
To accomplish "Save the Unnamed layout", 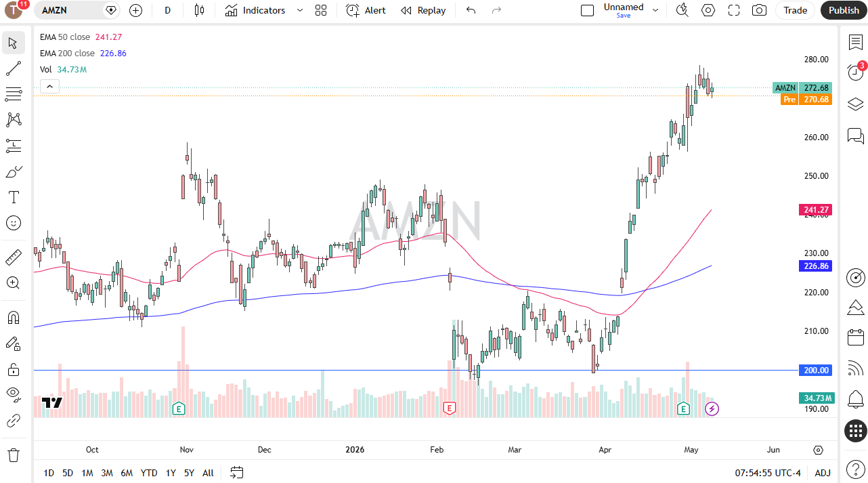I will click(624, 15).
